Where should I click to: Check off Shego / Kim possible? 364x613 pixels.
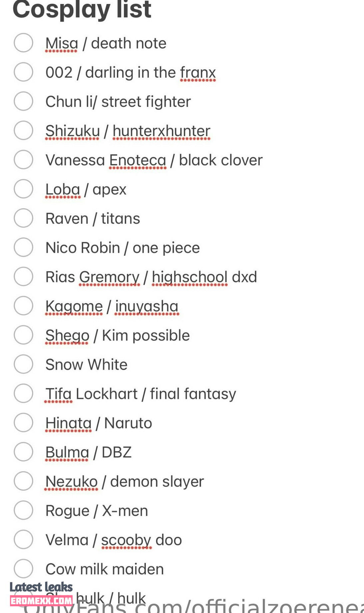pyautogui.click(x=23, y=335)
